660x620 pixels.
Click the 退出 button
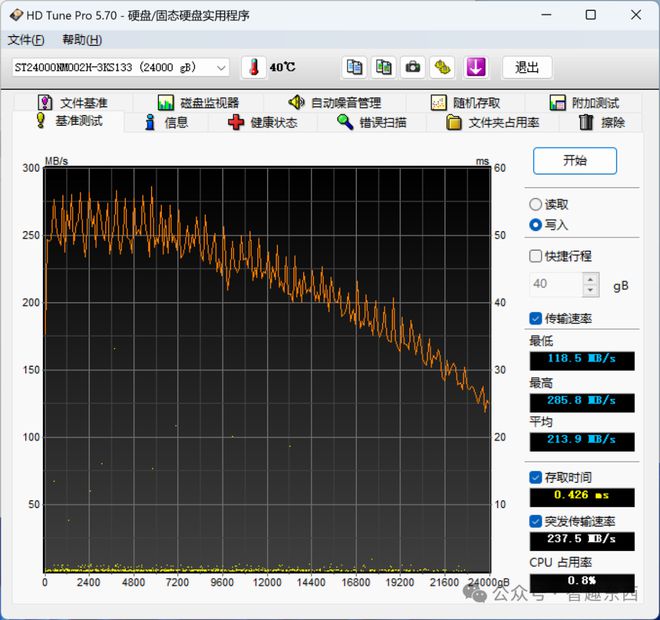click(x=527, y=67)
